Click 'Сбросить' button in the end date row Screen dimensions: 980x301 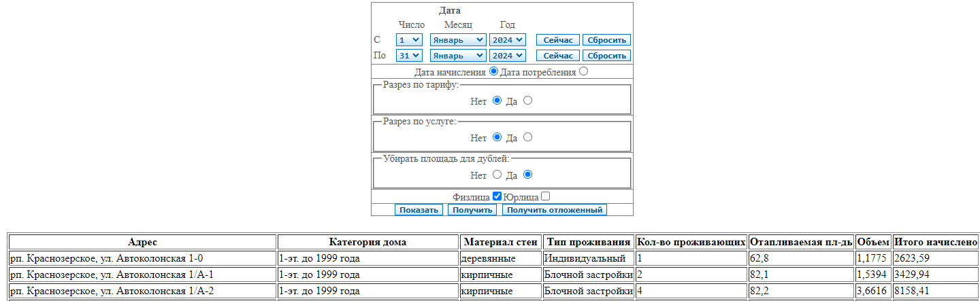(x=607, y=56)
